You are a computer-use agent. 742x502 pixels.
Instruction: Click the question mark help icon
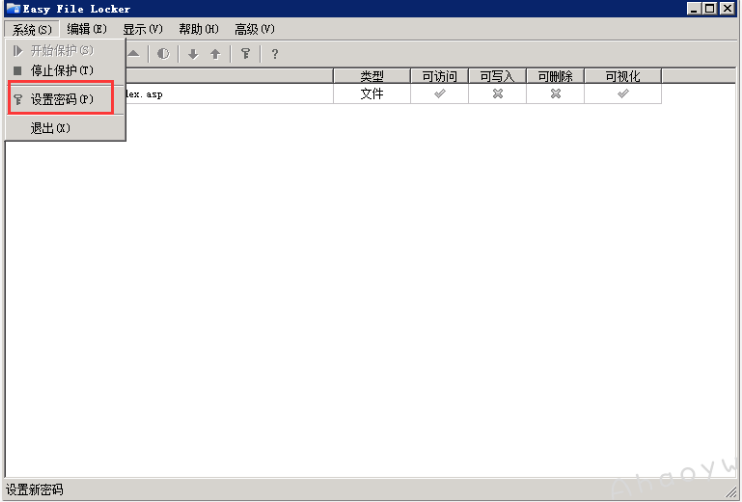[275, 54]
